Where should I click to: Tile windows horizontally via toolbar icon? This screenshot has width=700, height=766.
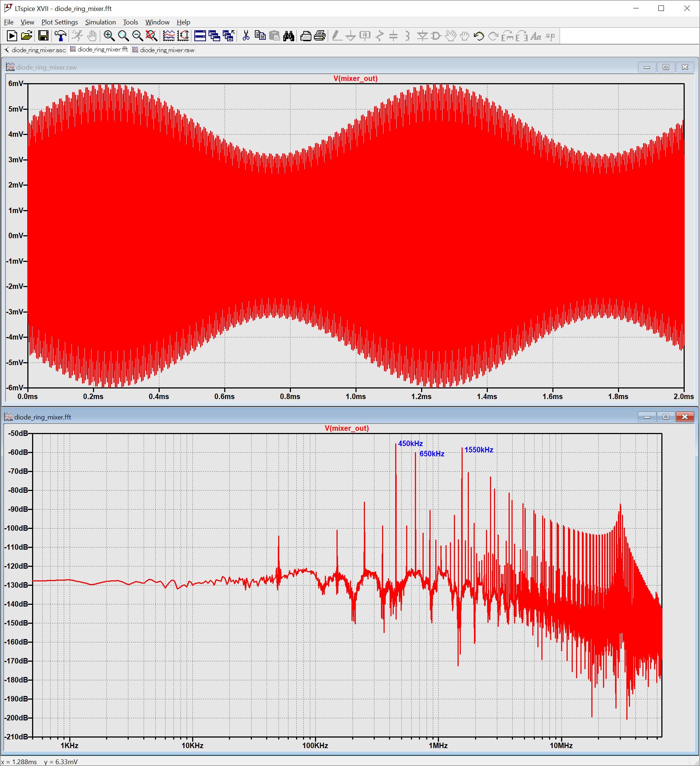click(200, 36)
